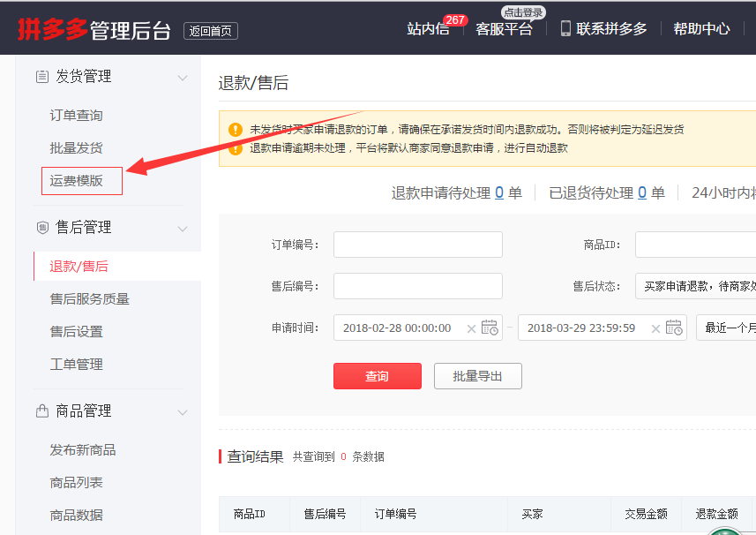Image resolution: width=756 pixels, height=535 pixels.
Task: Focus the 售后编号 input field
Action: 418,286
